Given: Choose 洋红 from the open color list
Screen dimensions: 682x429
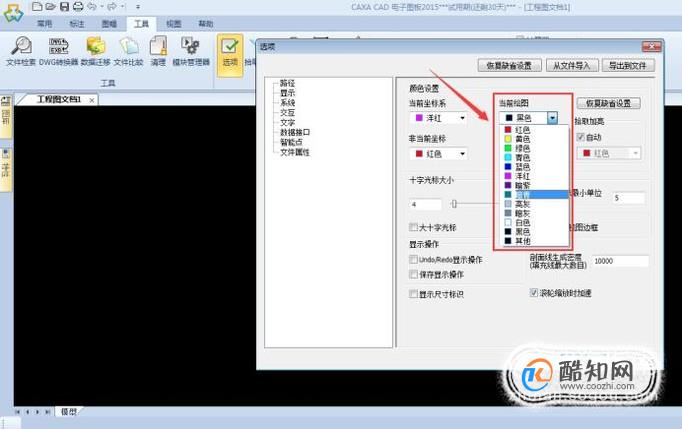Looking at the screenshot, I should (x=535, y=176).
